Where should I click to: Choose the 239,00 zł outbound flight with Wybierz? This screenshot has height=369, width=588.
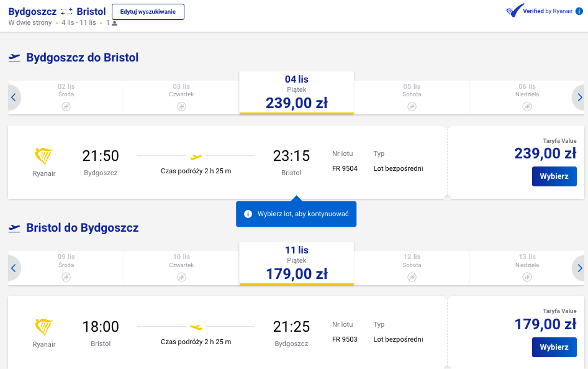[x=554, y=176]
